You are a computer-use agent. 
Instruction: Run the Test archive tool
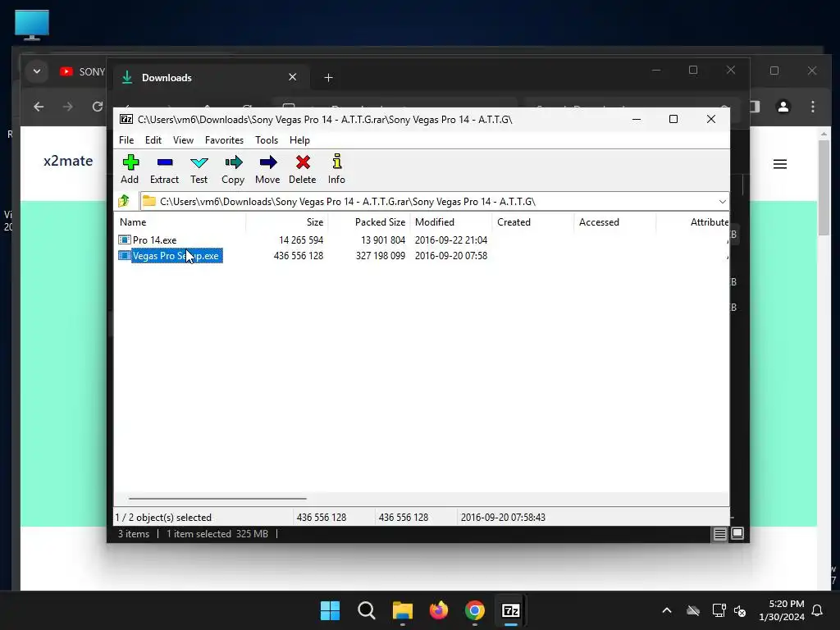click(199, 169)
